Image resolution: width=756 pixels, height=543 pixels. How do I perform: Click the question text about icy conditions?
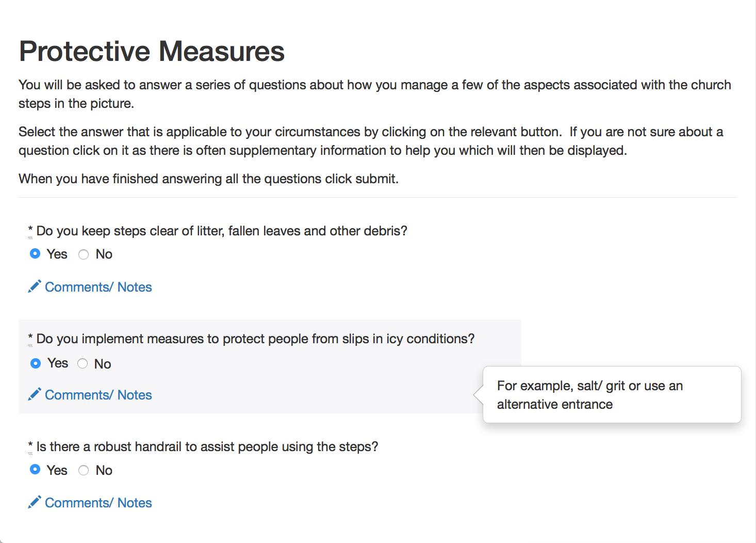pos(255,339)
